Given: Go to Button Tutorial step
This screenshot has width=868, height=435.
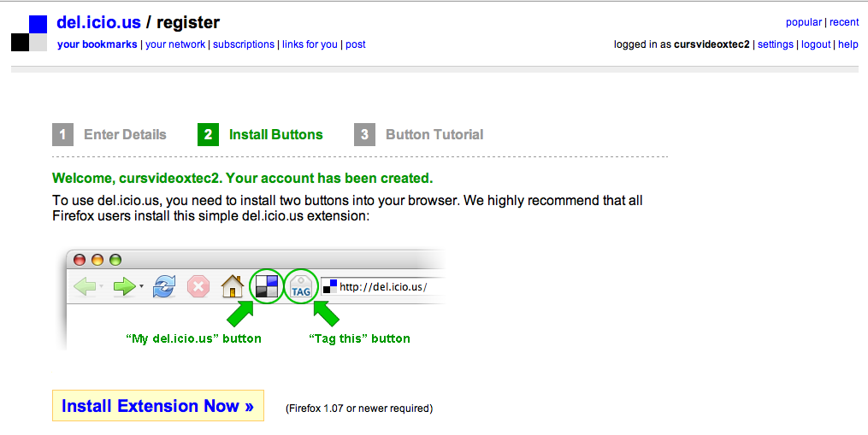Looking at the screenshot, I should coord(418,134).
